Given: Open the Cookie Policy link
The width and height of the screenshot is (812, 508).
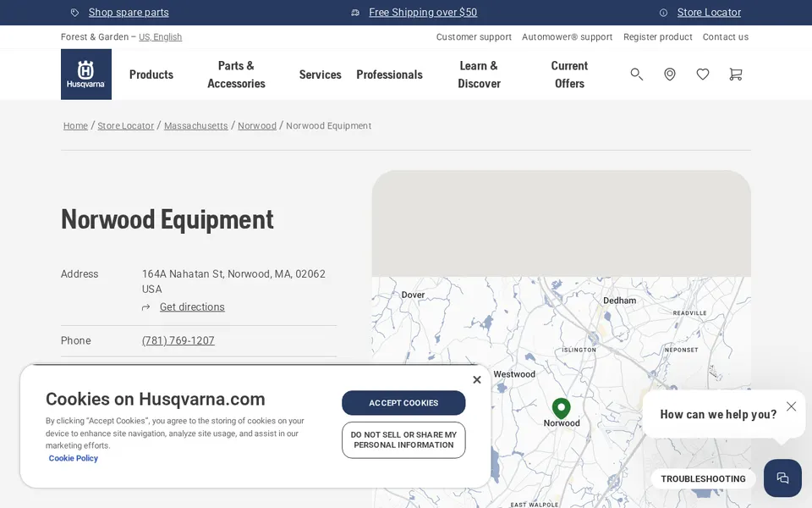Looking at the screenshot, I should tap(73, 458).
